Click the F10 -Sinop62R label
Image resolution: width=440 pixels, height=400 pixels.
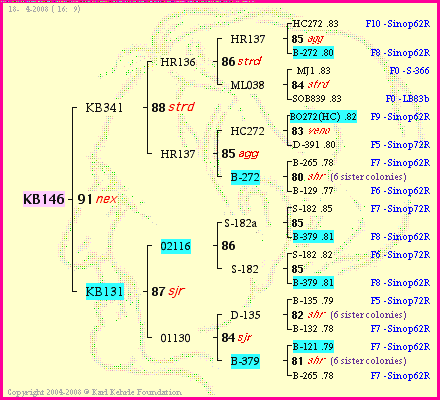point(398,24)
